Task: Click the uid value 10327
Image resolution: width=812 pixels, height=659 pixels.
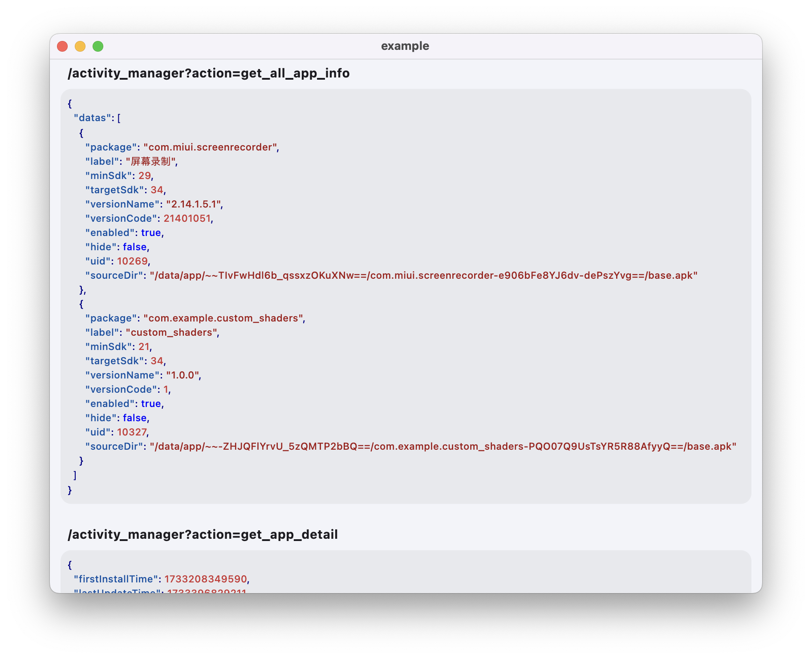Action: 132,432
